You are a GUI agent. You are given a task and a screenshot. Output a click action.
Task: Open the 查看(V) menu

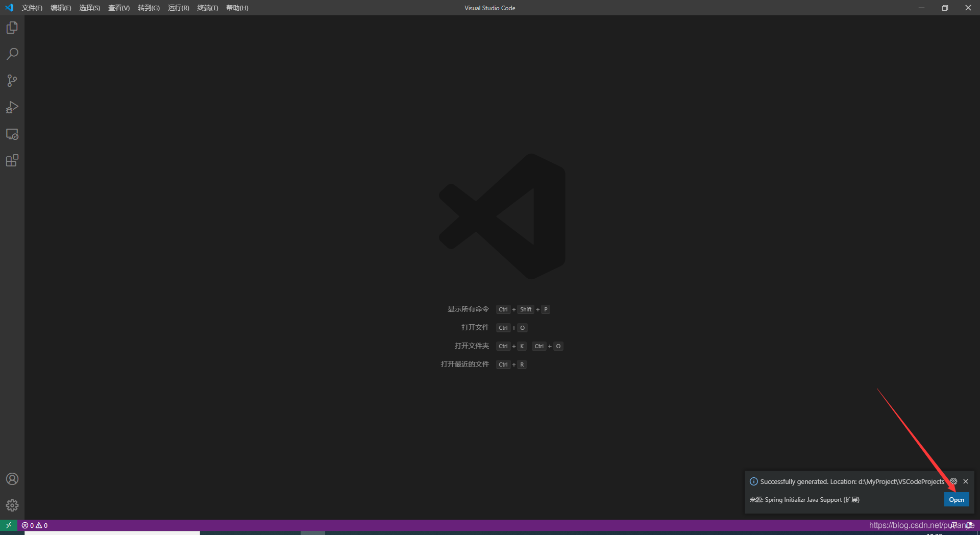click(119, 8)
